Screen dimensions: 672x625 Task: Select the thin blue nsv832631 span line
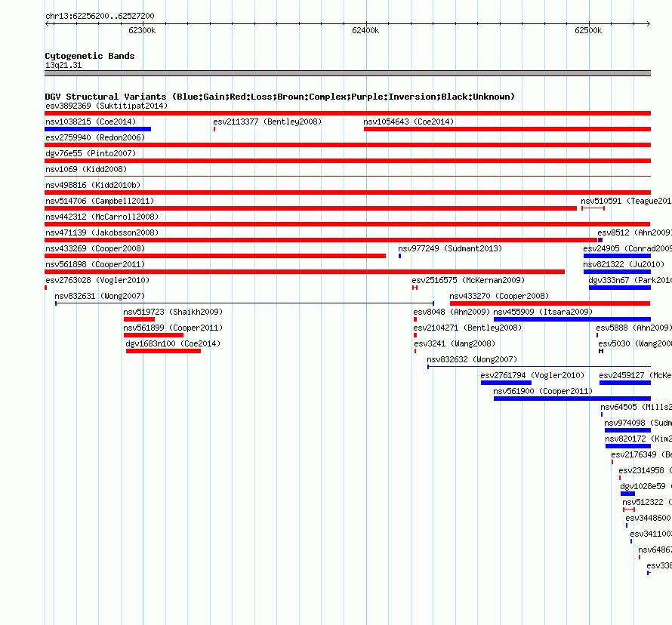coord(245,303)
